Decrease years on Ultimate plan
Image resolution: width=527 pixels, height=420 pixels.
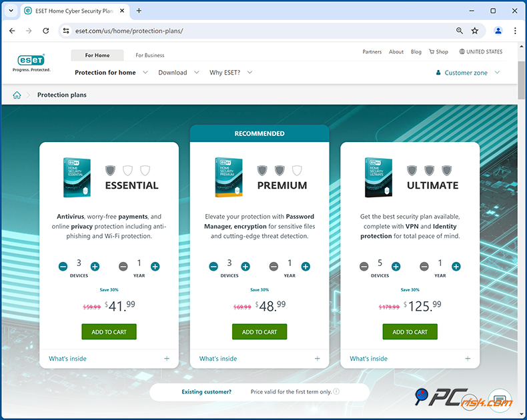(x=424, y=267)
